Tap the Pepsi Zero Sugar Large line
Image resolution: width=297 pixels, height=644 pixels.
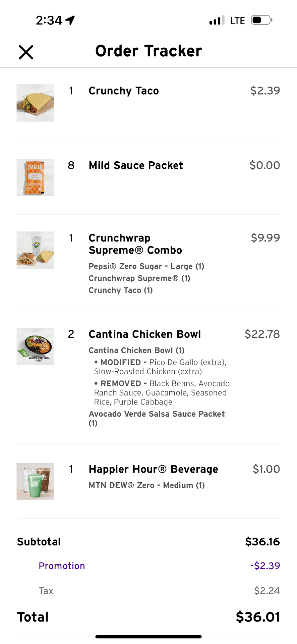(146, 266)
